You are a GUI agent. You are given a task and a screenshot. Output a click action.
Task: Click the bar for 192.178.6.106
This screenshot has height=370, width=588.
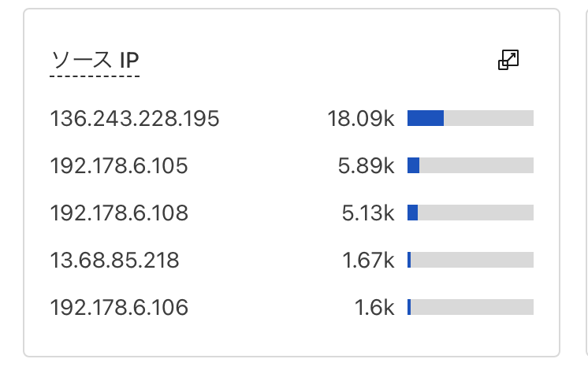point(471,307)
